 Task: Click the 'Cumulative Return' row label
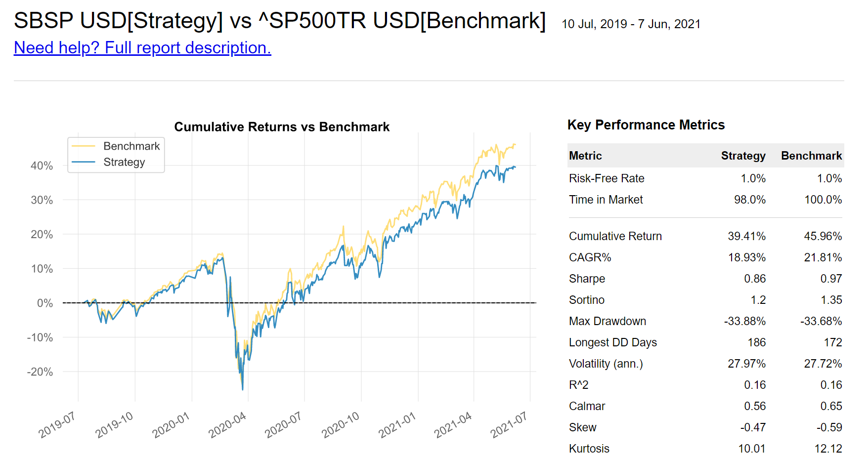[x=615, y=236]
